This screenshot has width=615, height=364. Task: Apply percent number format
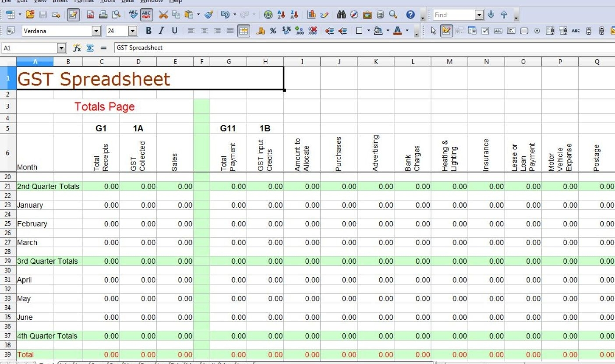pos(273,31)
